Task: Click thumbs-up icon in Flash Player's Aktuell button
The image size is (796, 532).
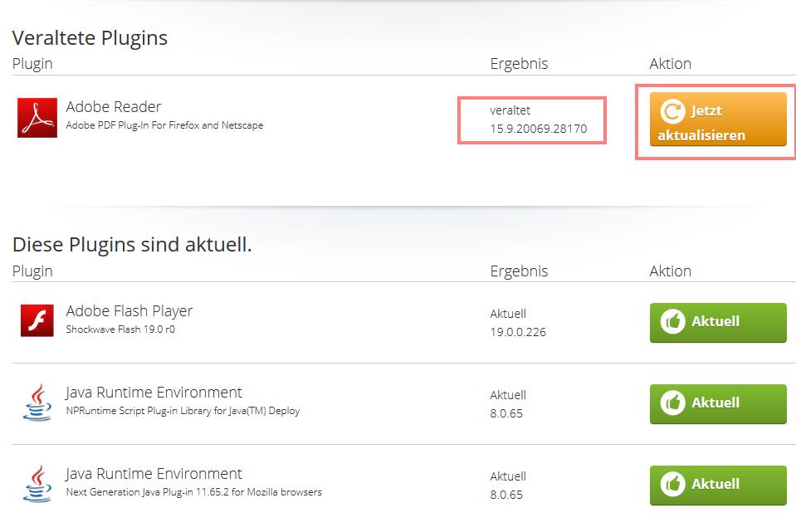Action: click(x=672, y=321)
